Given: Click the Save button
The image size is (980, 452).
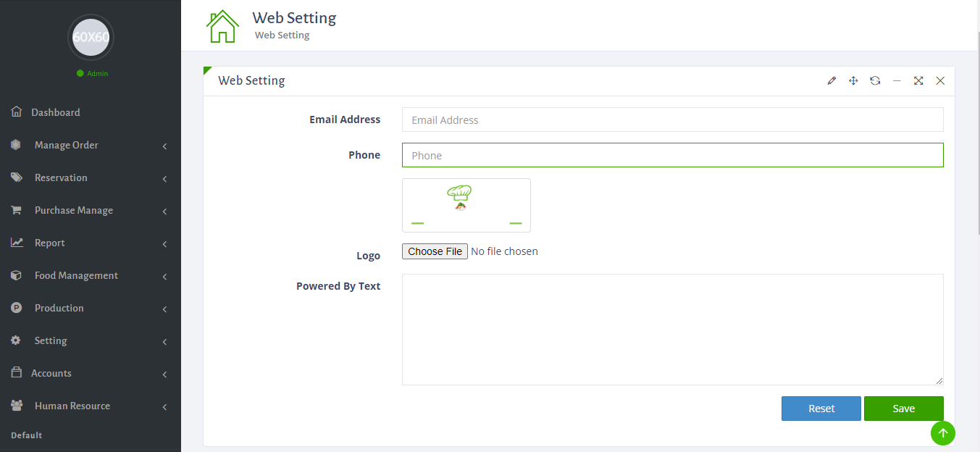Looking at the screenshot, I should 903,408.
